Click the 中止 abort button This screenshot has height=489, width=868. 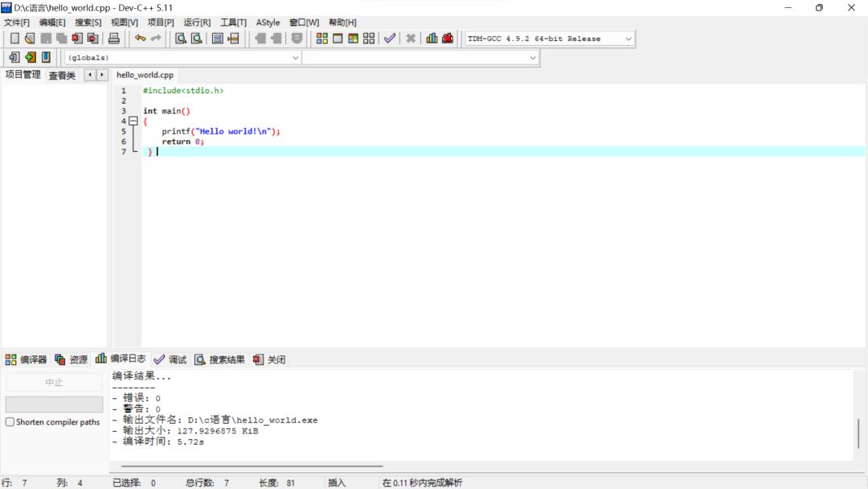coord(54,383)
